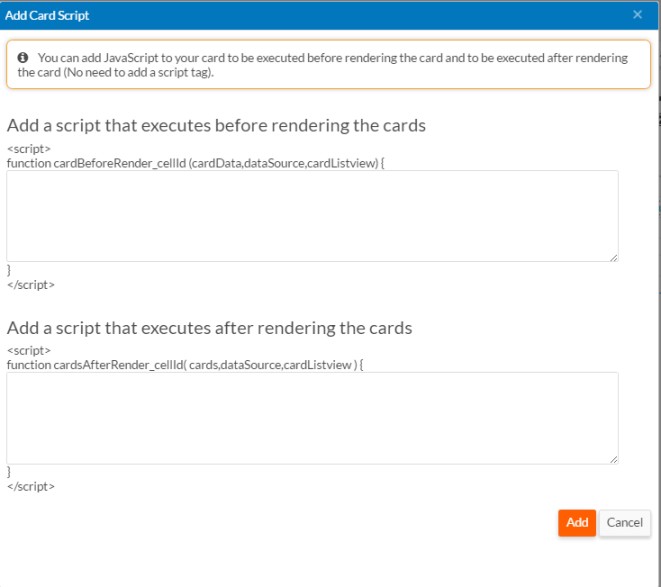Click the before-rendering script text area
661x587 pixels.
312,216
